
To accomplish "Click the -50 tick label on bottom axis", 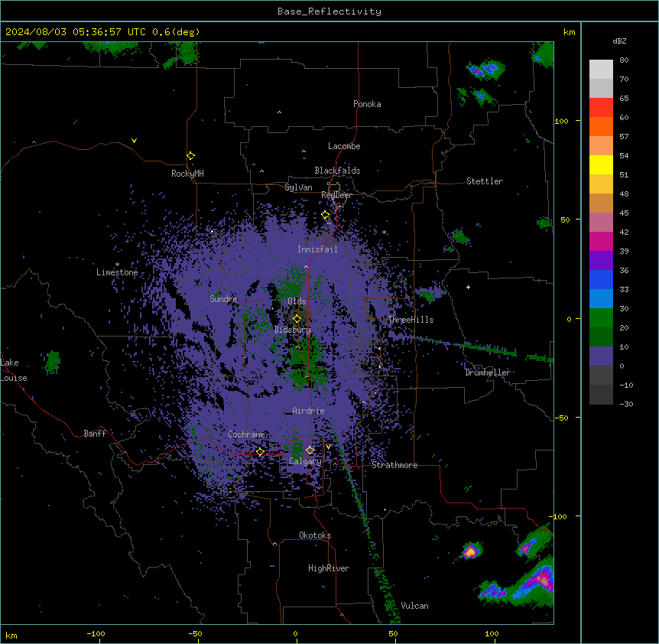I will 195,633.
